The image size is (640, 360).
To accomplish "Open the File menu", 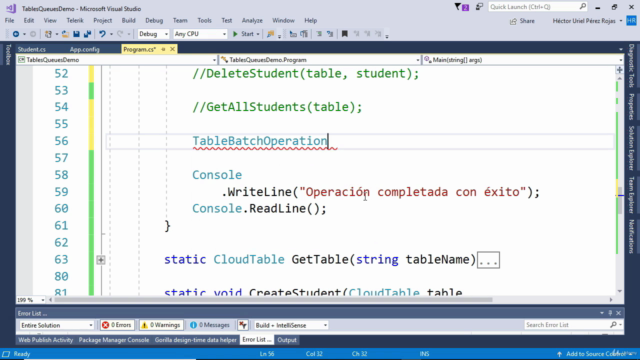I will coord(9,20).
